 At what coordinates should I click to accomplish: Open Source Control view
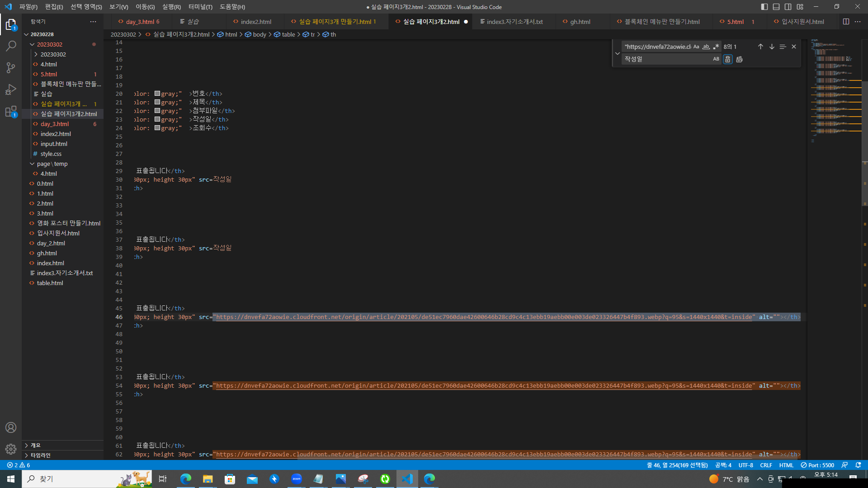pyautogui.click(x=11, y=68)
